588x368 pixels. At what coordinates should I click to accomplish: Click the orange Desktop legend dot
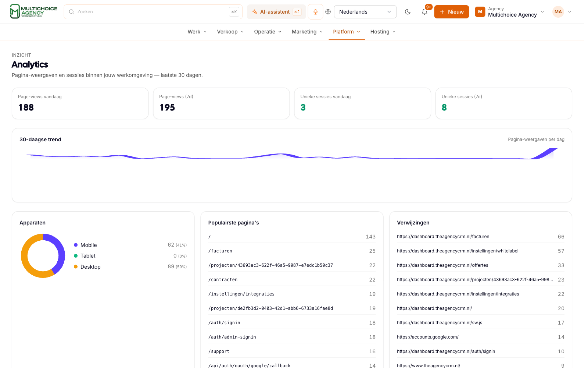(x=76, y=267)
